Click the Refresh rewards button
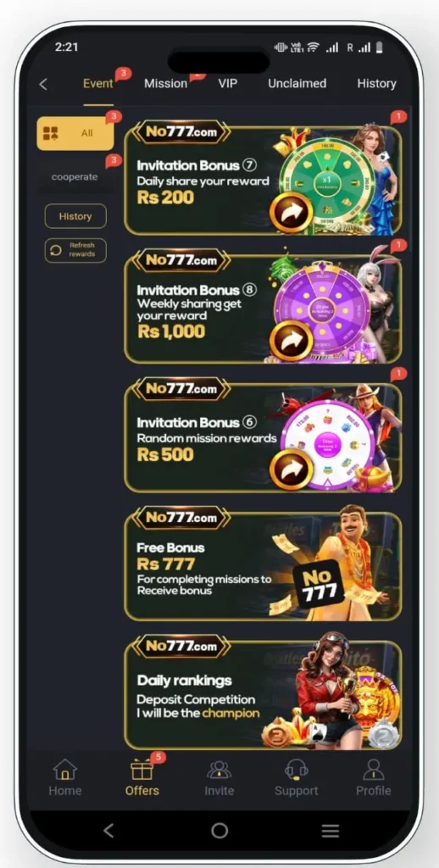 coord(75,250)
